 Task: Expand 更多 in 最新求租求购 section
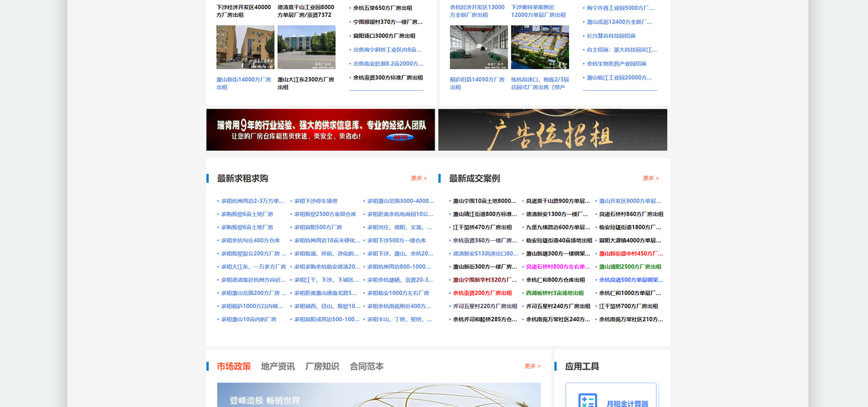tap(419, 179)
